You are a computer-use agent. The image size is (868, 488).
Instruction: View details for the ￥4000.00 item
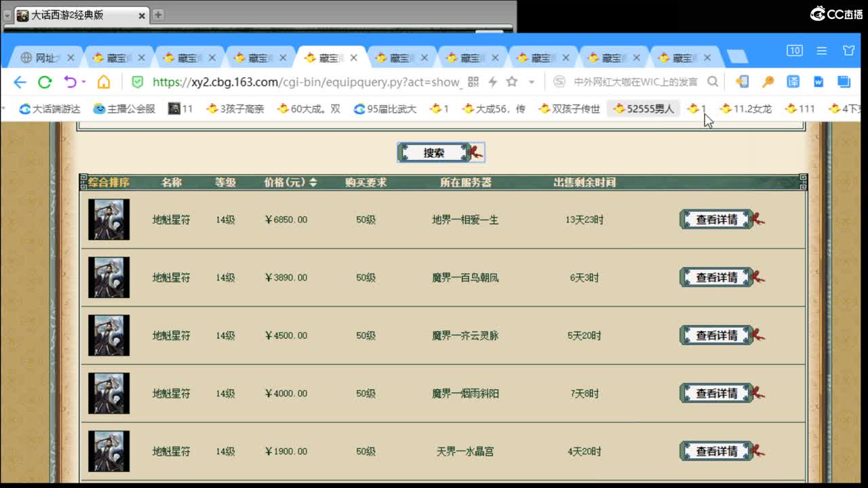717,393
